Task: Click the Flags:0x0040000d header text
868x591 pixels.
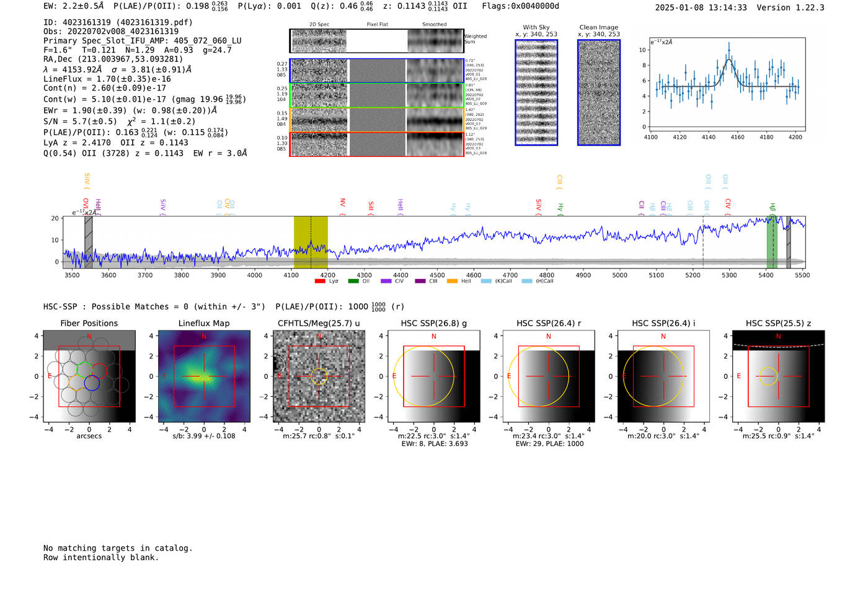Action: [520, 6]
